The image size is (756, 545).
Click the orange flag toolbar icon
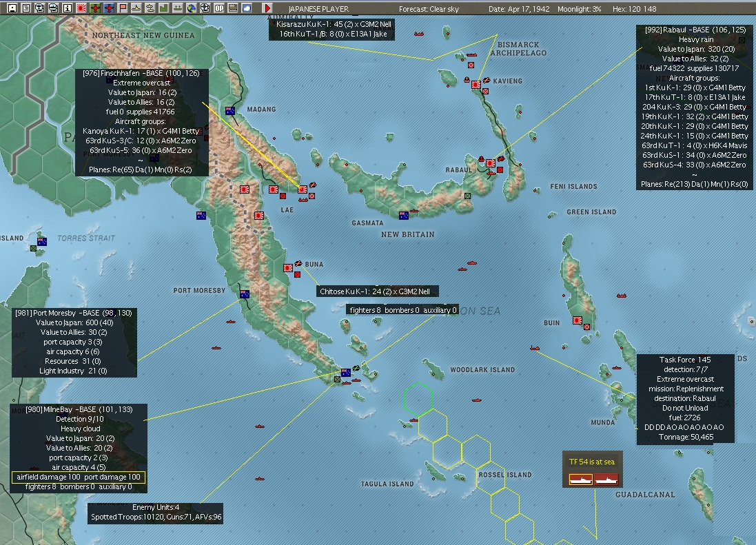123,8
